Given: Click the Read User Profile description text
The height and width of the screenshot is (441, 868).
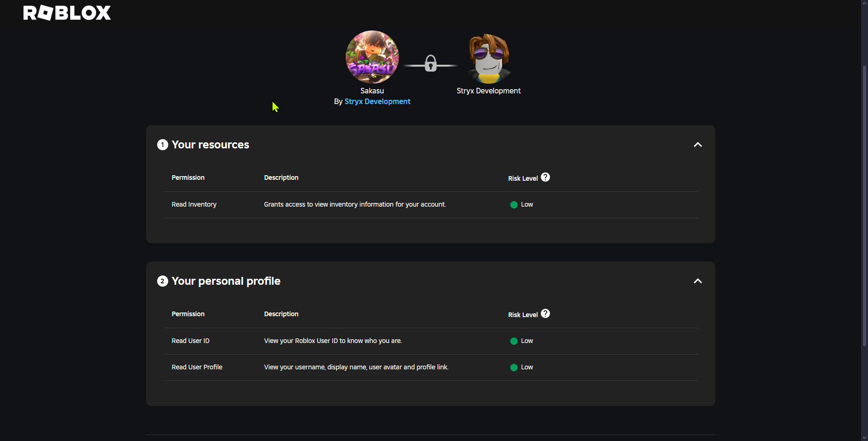Looking at the screenshot, I should [x=356, y=367].
